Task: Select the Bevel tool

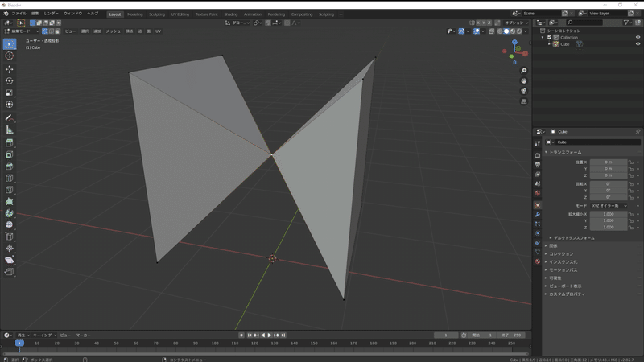Action: (x=10, y=167)
